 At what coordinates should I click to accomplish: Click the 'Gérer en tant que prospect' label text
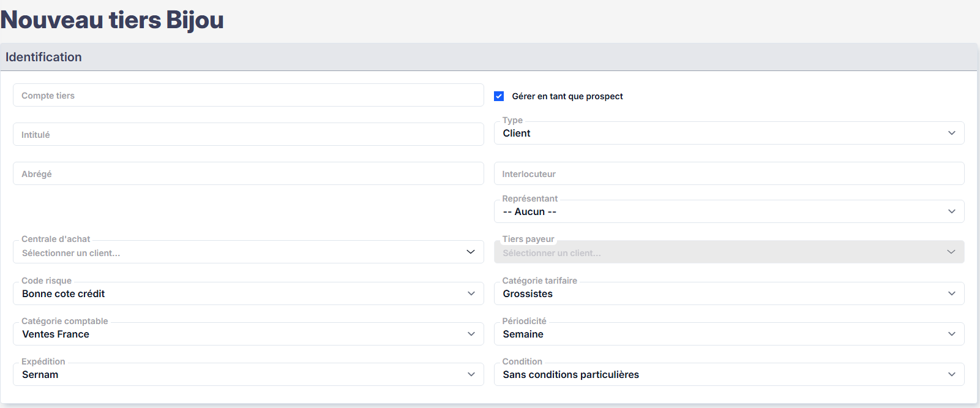567,96
